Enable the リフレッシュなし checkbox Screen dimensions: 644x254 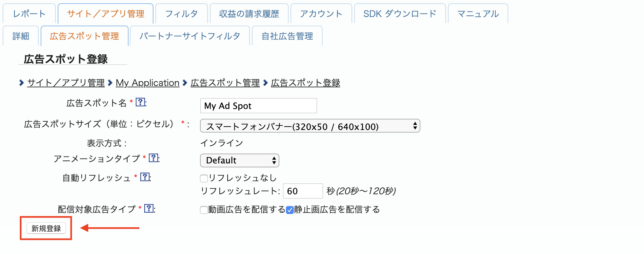coord(203,178)
